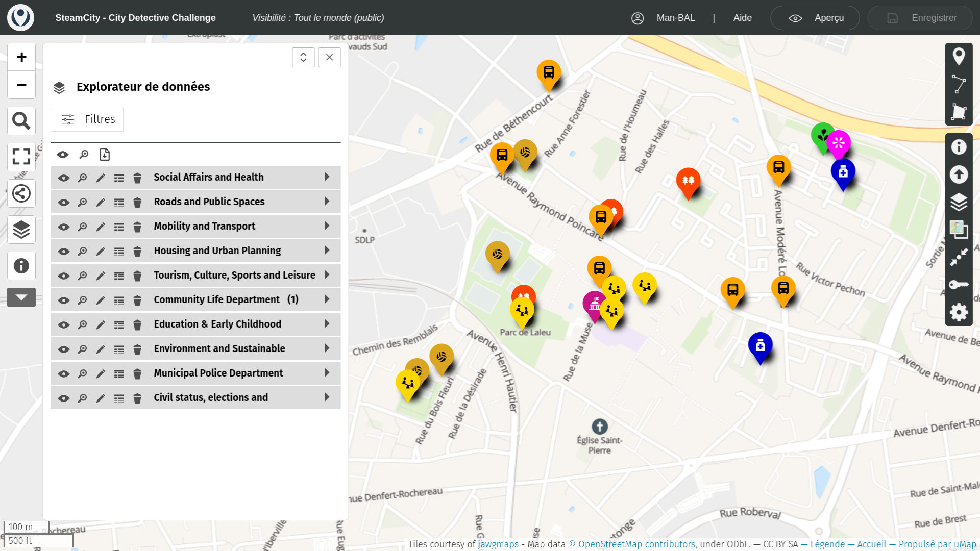Open the OpenStreetMap contributors link
980x551 pixels.
coord(636,544)
